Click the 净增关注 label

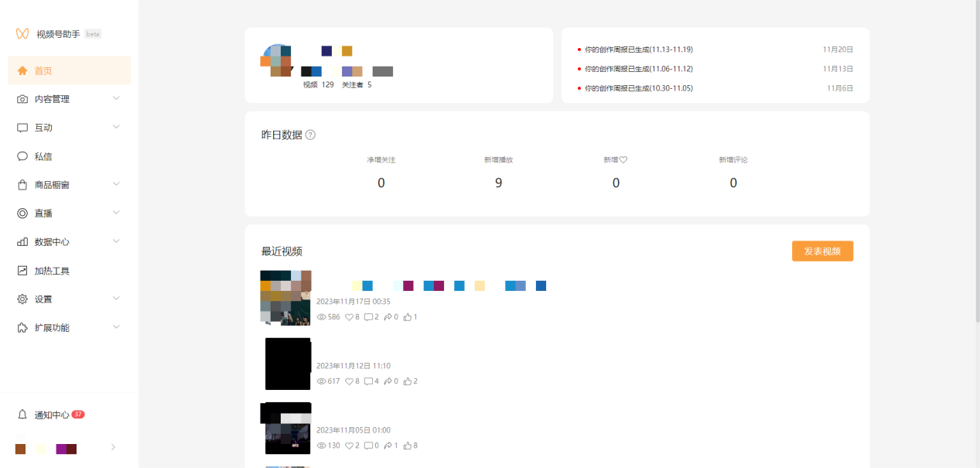point(381,160)
